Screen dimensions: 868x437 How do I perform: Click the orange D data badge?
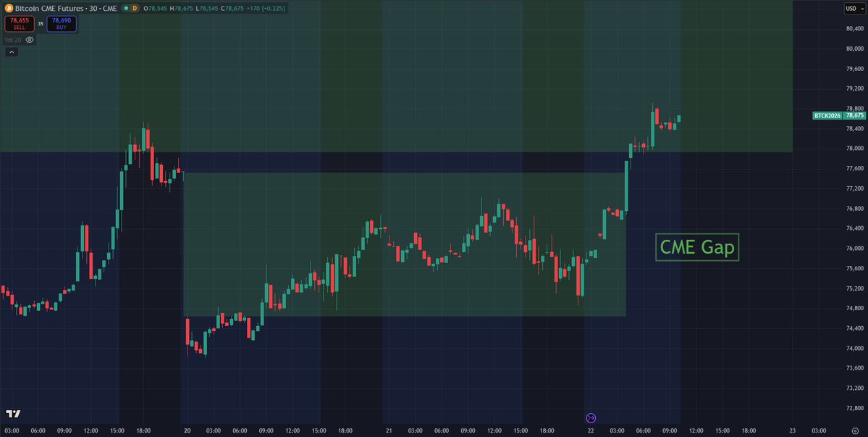point(135,8)
